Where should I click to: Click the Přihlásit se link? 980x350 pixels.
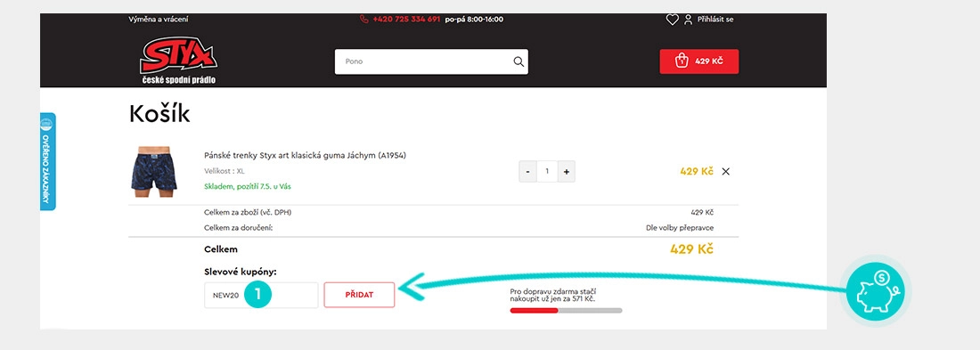pyautogui.click(x=715, y=20)
